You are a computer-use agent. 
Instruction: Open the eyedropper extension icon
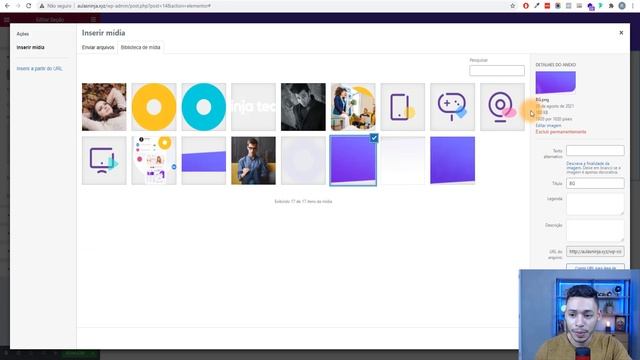click(x=536, y=6)
